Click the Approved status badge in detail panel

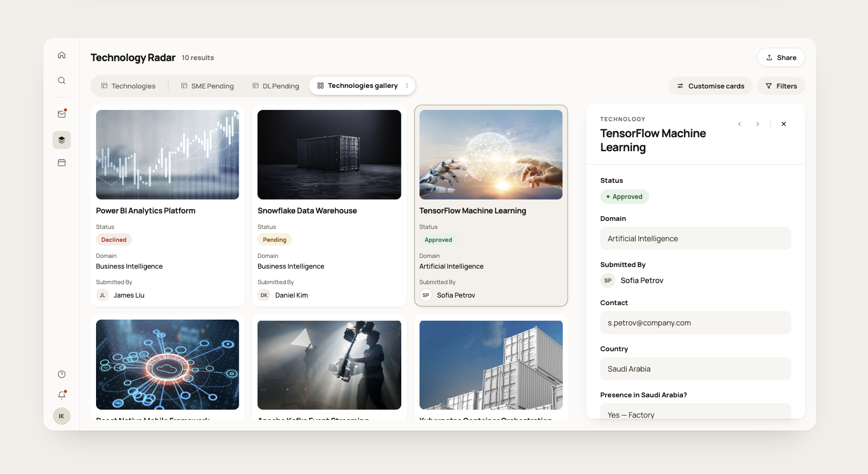click(x=624, y=197)
